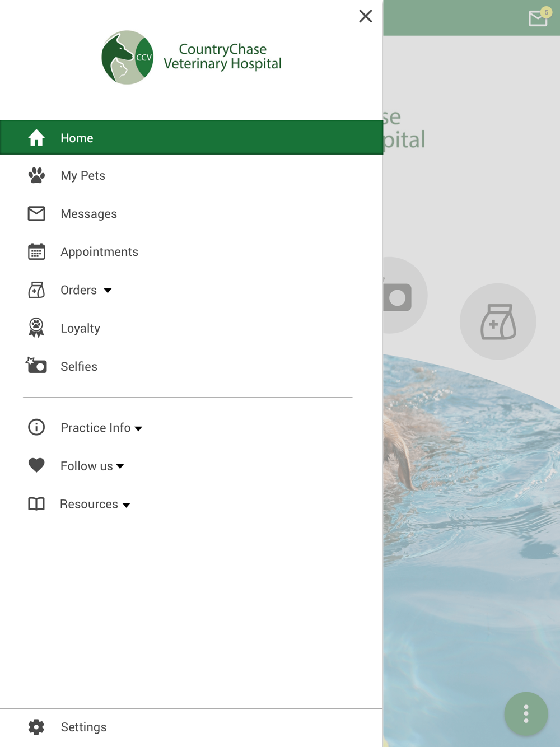Click the Resources open book icon
Screen dimensions: 560x747
click(36, 504)
